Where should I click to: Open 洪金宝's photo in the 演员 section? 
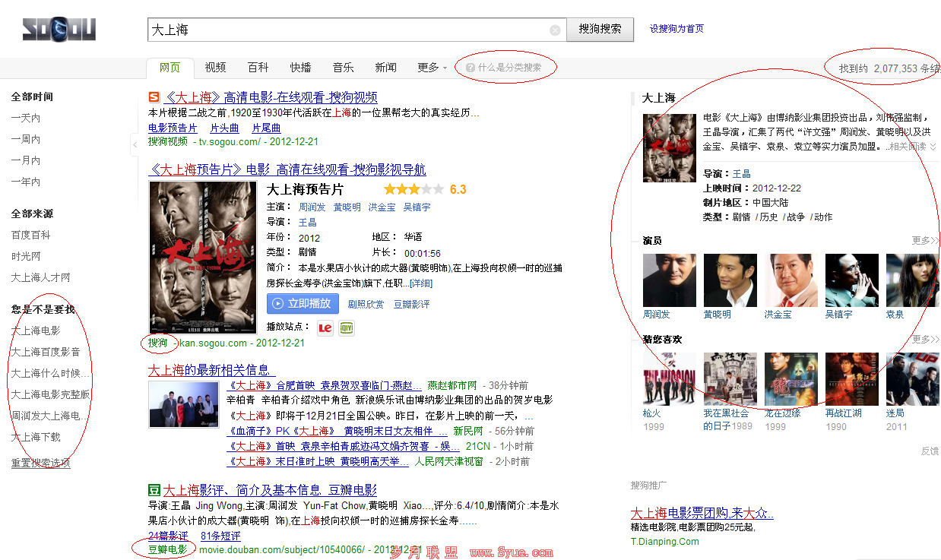pyautogui.click(x=791, y=280)
